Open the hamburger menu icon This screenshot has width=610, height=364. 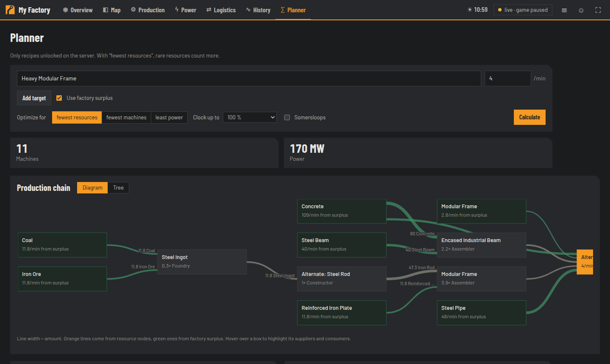point(564,10)
